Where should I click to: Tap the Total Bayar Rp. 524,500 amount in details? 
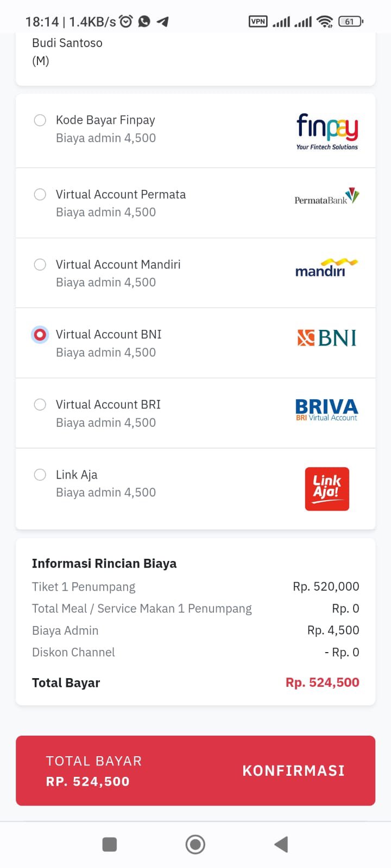tap(322, 682)
